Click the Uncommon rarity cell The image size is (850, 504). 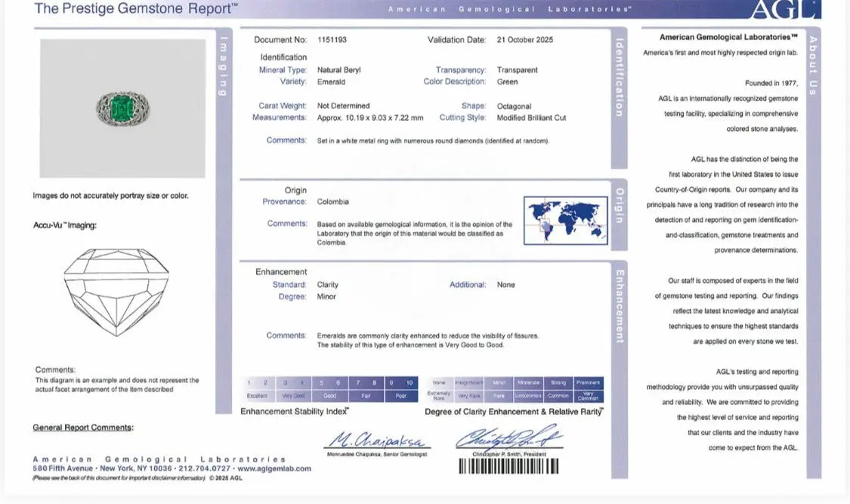point(529,396)
